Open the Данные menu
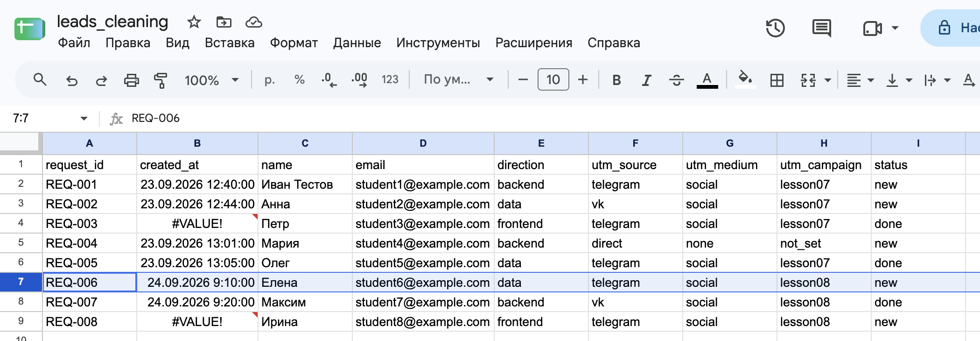The height and width of the screenshot is (341, 980). (357, 43)
